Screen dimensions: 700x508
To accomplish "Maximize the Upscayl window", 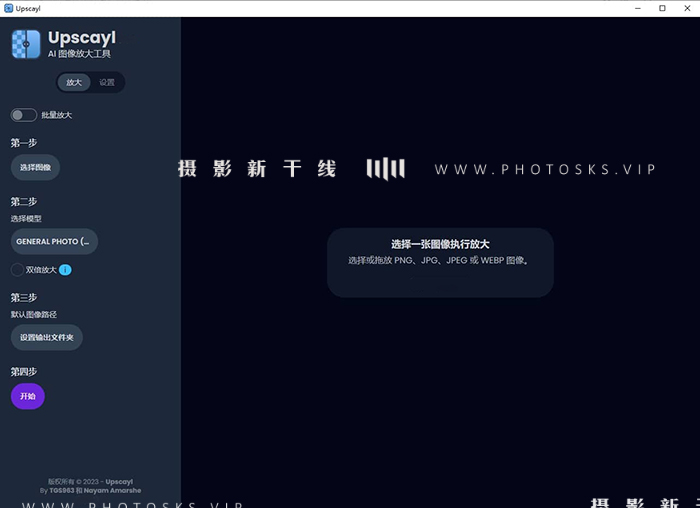I will 662,8.
